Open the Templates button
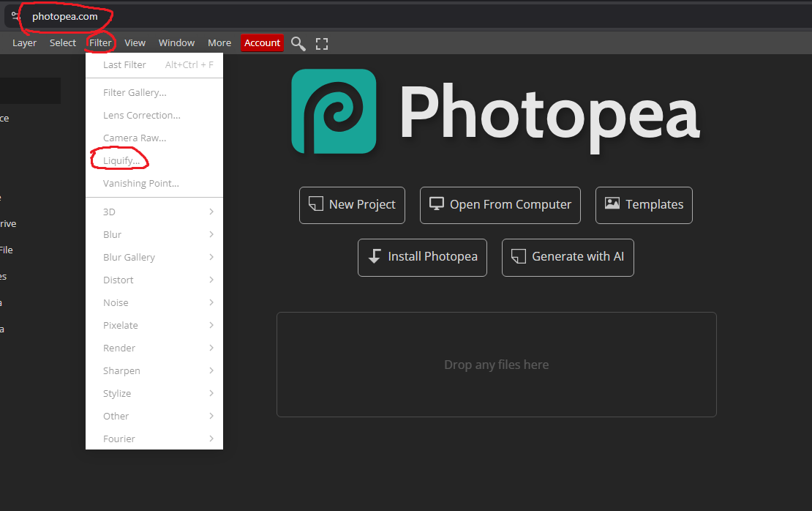This screenshot has height=511, width=812. (x=644, y=205)
